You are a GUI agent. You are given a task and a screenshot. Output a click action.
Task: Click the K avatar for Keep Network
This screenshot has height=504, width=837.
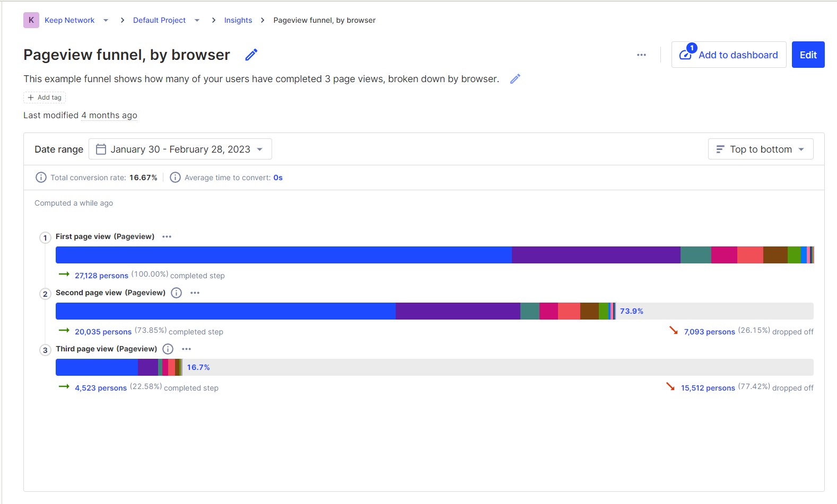click(31, 20)
